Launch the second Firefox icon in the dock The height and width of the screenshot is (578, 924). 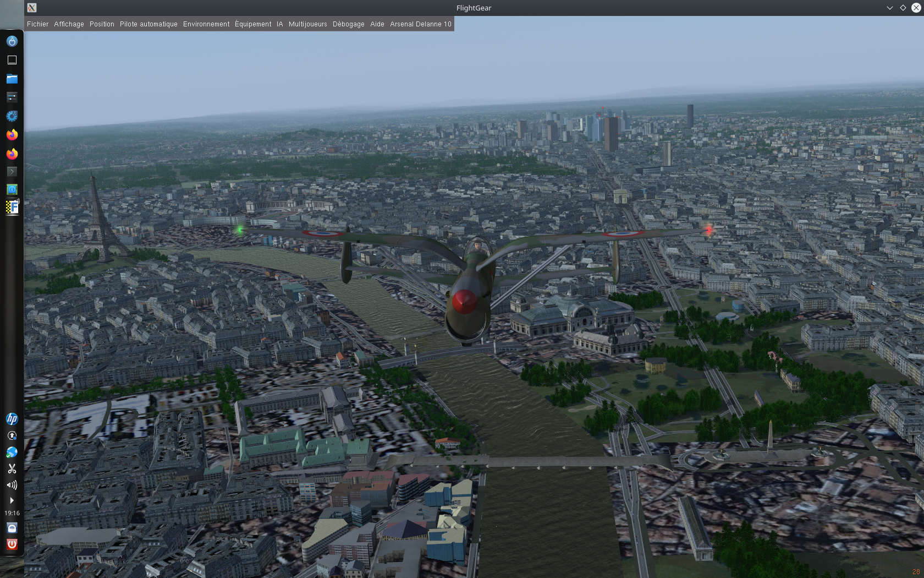tap(12, 154)
